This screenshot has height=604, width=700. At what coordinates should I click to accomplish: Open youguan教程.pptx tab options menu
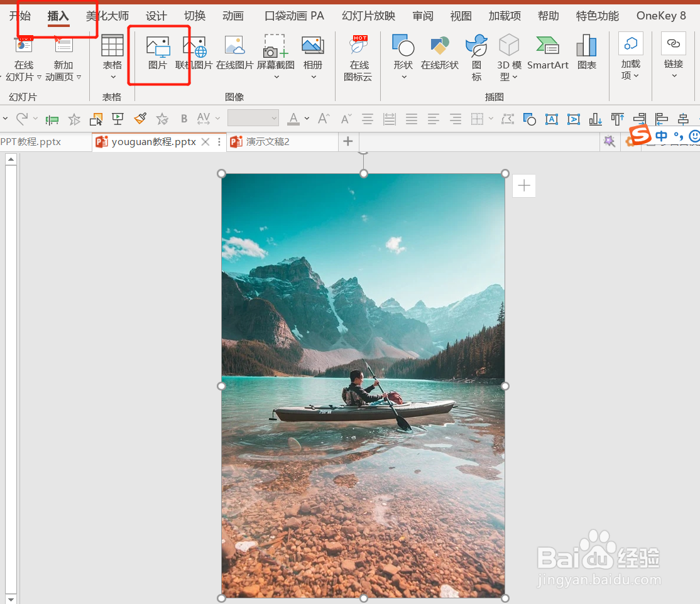[x=219, y=142]
